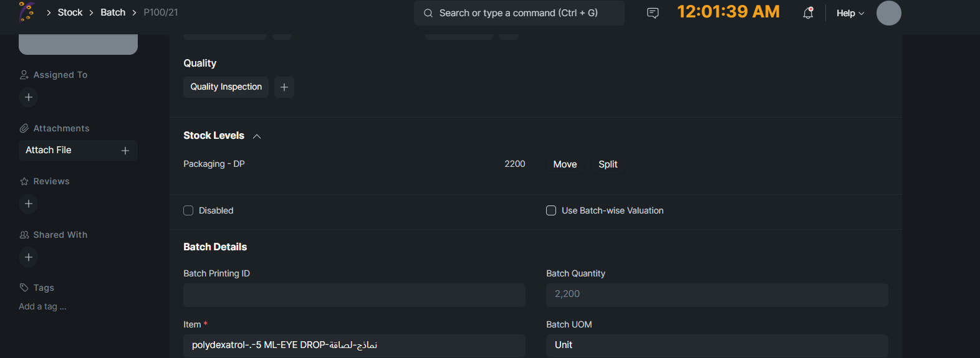Go to the Batch breadcrumb
The width and height of the screenshot is (980, 358).
pyautogui.click(x=113, y=12)
